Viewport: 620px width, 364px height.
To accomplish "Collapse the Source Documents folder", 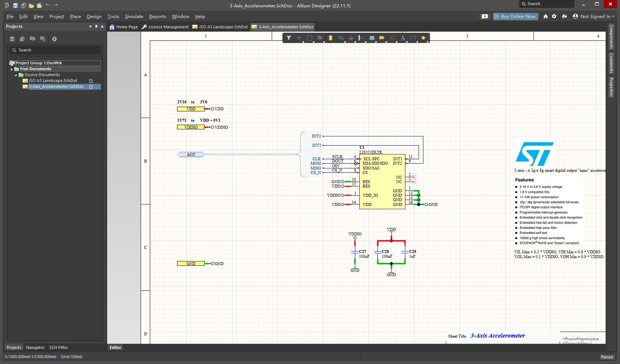I will tap(16, 75).
